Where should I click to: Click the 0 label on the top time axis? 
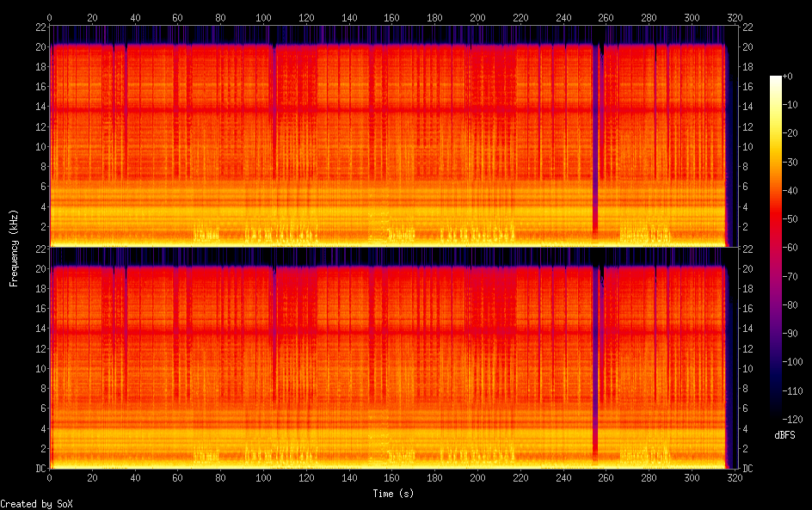(x=49, y=16)
